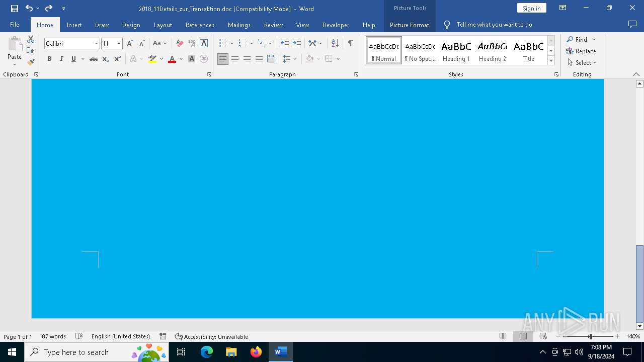This screenshot has height=362, width=644.
Task: Toggle Underline formatting
Action: pyautogui.click(x=73, y=59)
